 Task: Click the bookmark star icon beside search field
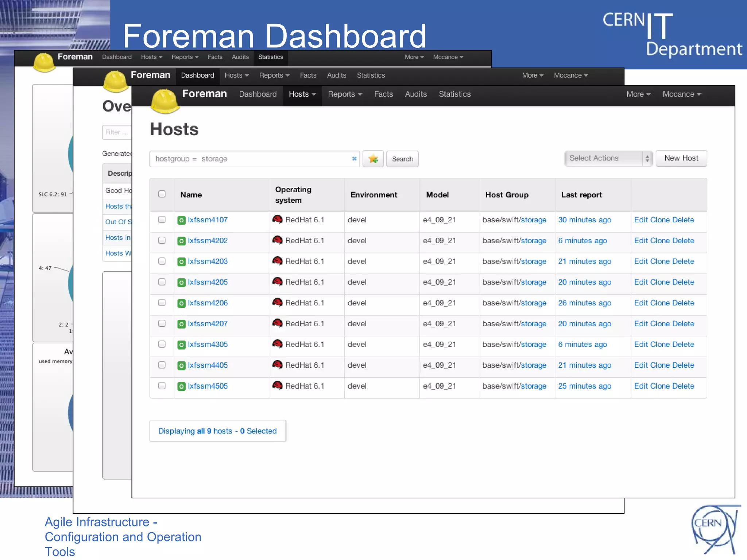tap(373, 159)
